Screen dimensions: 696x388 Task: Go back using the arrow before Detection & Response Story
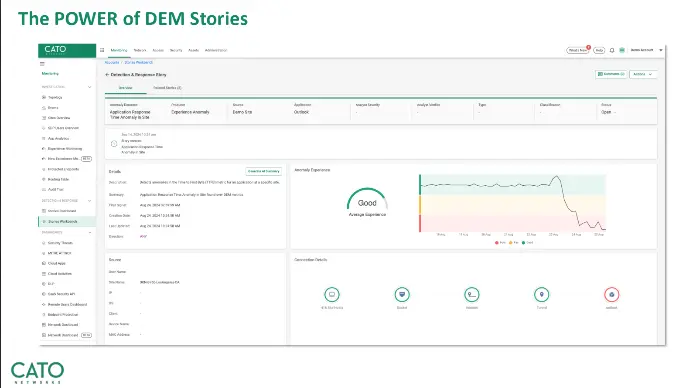pos(107,75)
